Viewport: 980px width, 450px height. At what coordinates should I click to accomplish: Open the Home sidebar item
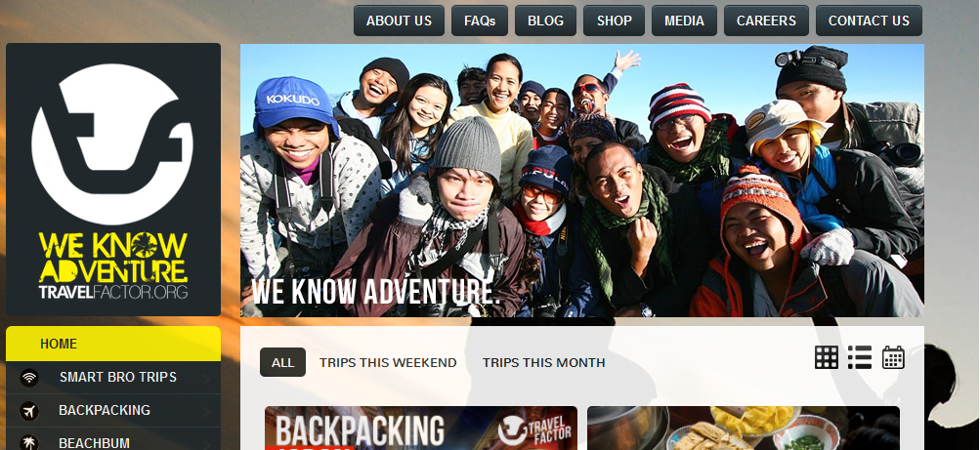113,344
